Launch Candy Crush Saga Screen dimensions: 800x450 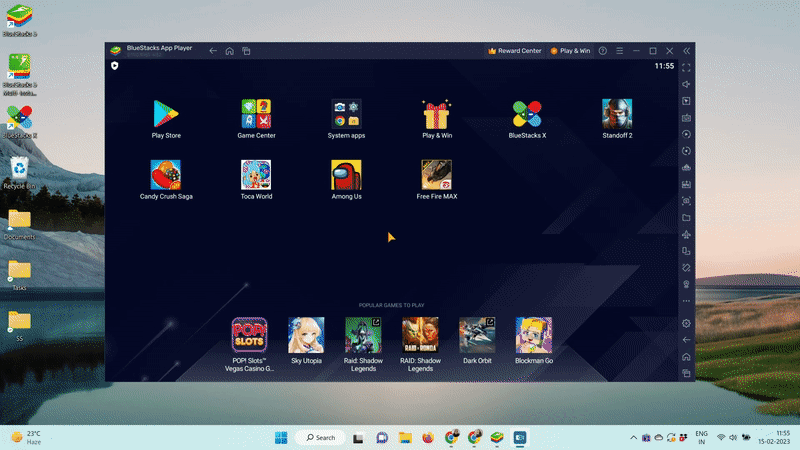pos(166,175)
